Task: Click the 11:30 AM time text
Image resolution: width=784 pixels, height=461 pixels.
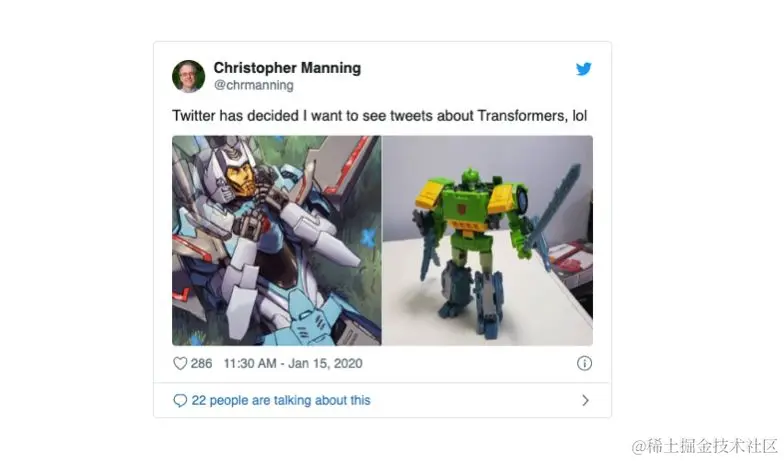Action: coord(250,364)
